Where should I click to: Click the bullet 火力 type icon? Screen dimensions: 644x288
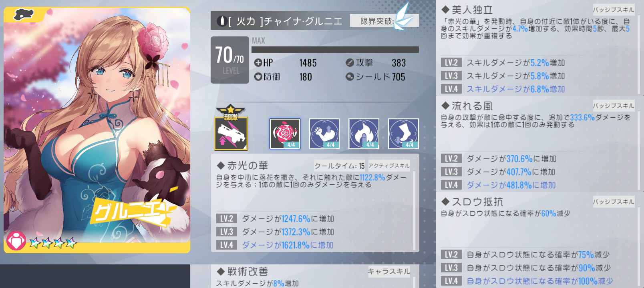pyautogui.click(x=221, y=21)
